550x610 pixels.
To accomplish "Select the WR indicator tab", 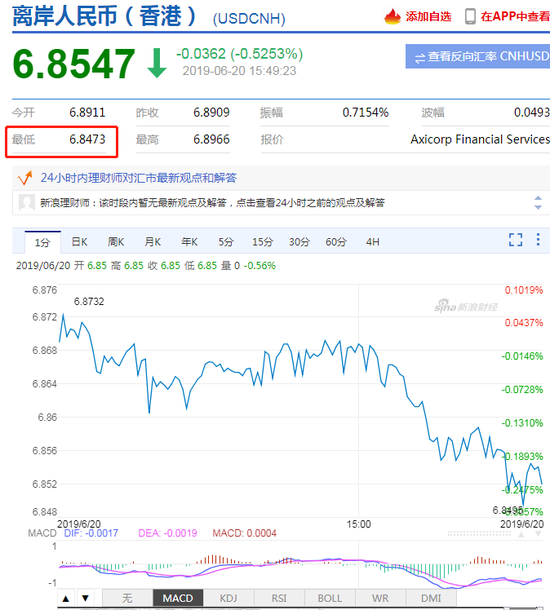I will tap(380, 598).
